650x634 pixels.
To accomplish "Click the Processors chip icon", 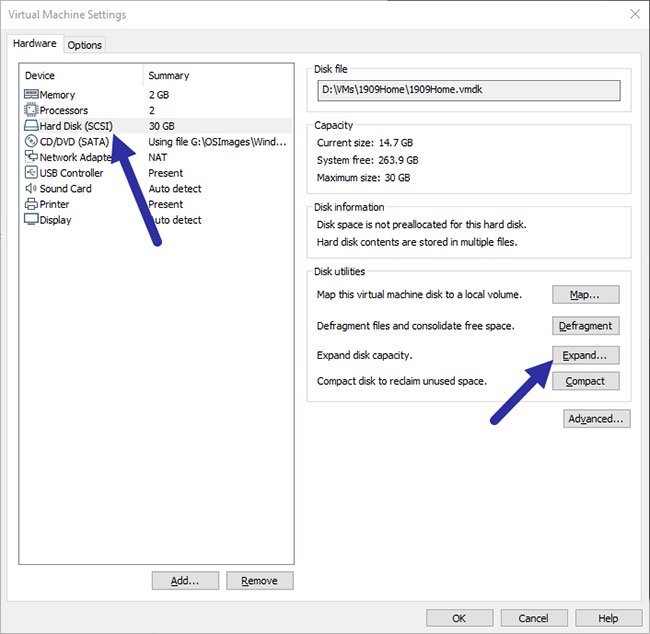I will pyautogui.click(x=31, y=110).
